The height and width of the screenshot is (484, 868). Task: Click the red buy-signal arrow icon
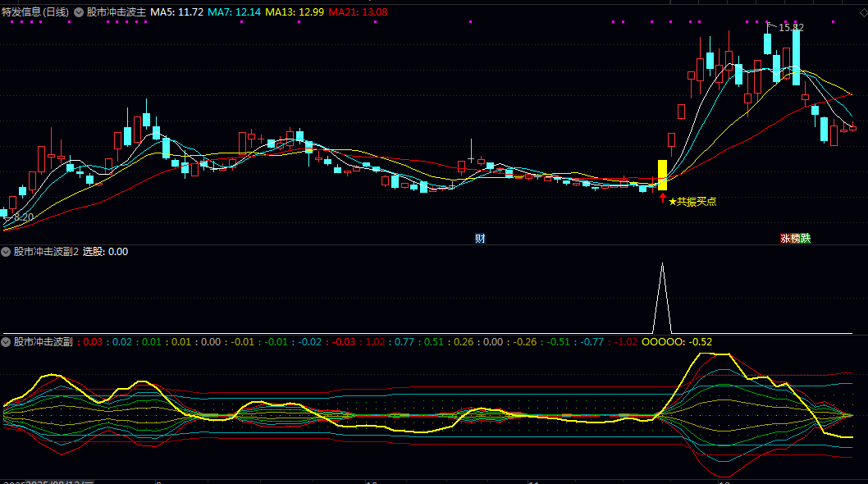tap(663, 198)
